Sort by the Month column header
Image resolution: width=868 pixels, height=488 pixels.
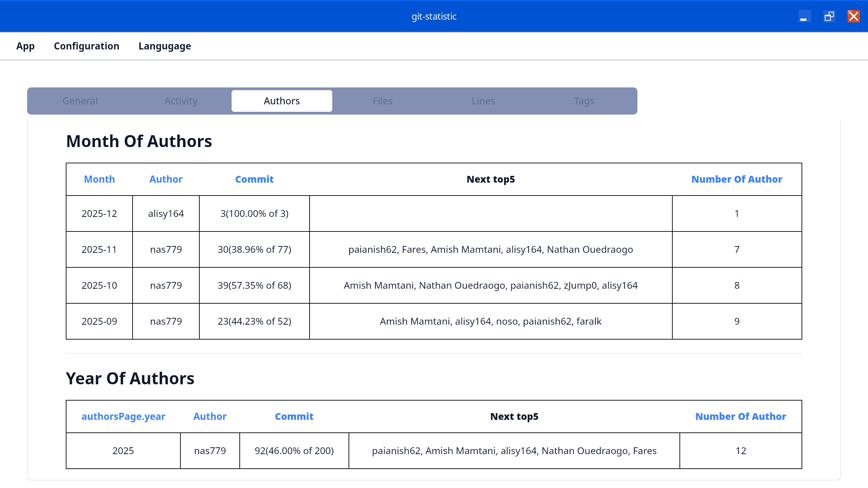(x=99, y=179)
